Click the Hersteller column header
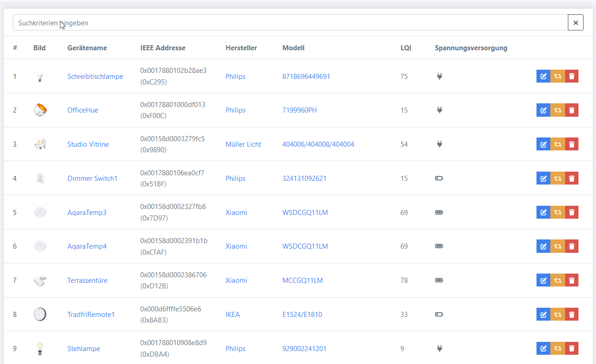Image resolution: width=596 pixels, height=364 pixels. pyautogui.click(x=241, y=48)
